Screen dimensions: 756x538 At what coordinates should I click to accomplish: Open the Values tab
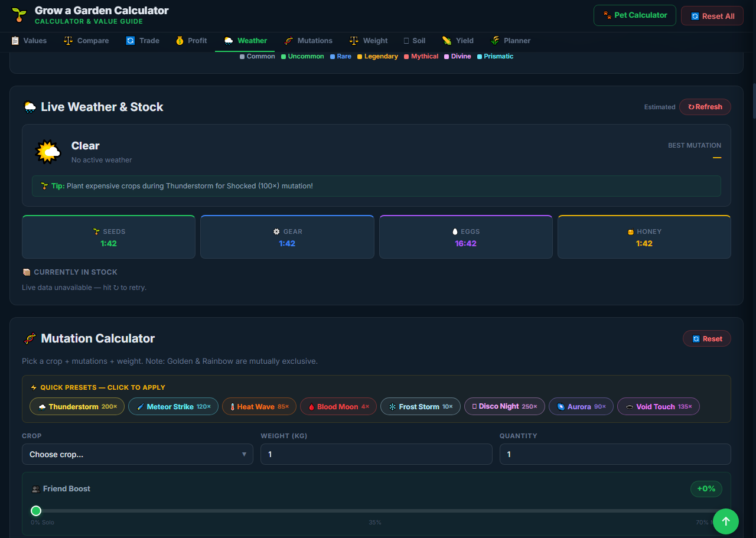[29, 41]
